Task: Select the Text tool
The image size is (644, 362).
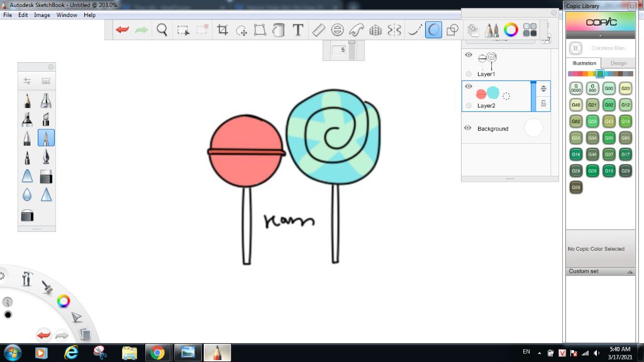Action: (x=297, y=30)
